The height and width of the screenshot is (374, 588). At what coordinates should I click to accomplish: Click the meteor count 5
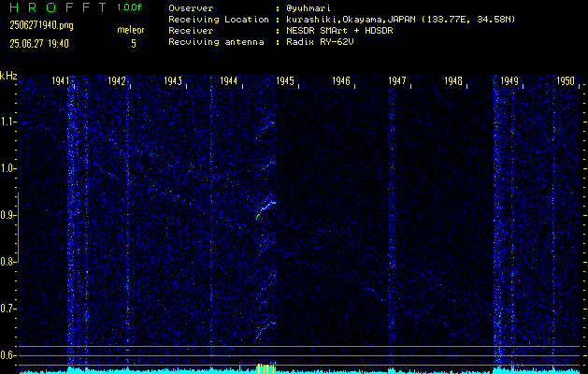point(134,44)
